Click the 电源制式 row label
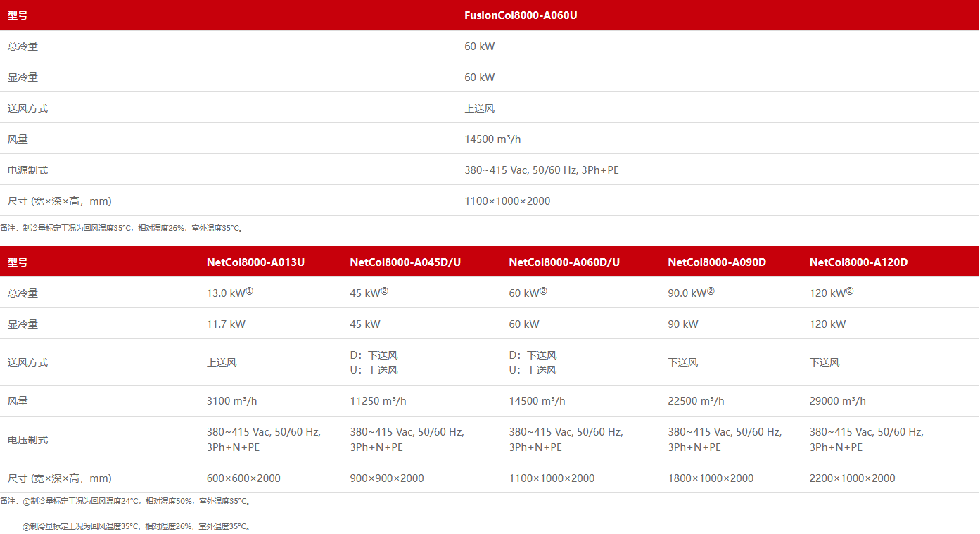This screenshot has height=534, width=980. tap(27, 170)
